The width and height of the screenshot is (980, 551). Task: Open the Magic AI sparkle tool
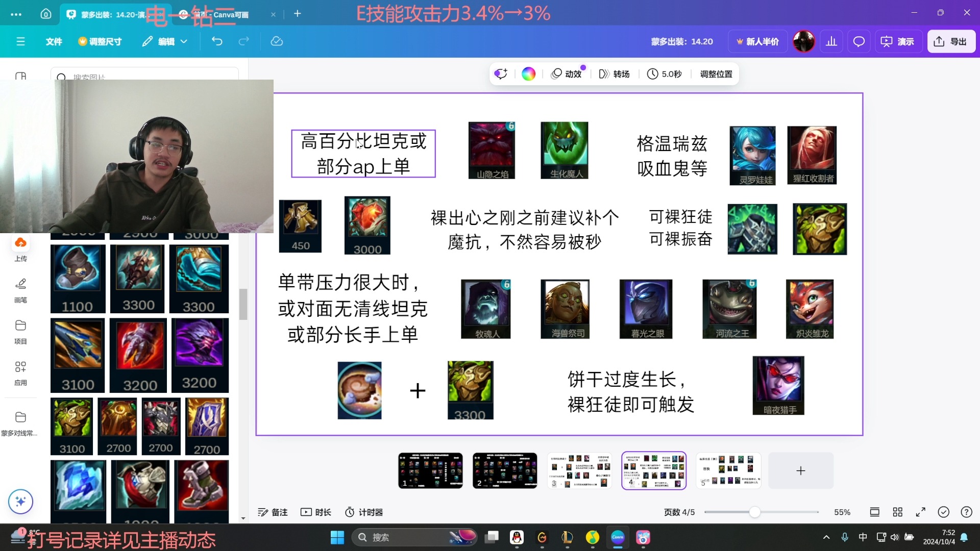(x=501, y=74)
